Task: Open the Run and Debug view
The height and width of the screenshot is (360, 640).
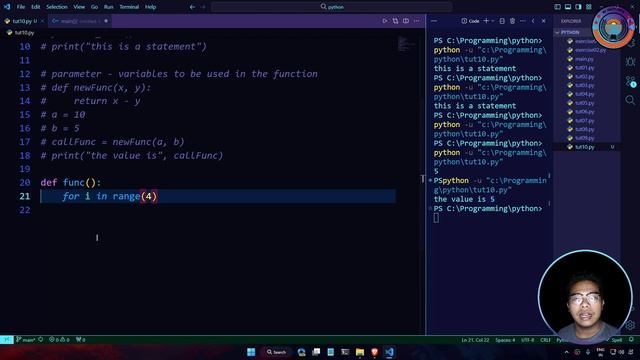Action: coord(630,62)
